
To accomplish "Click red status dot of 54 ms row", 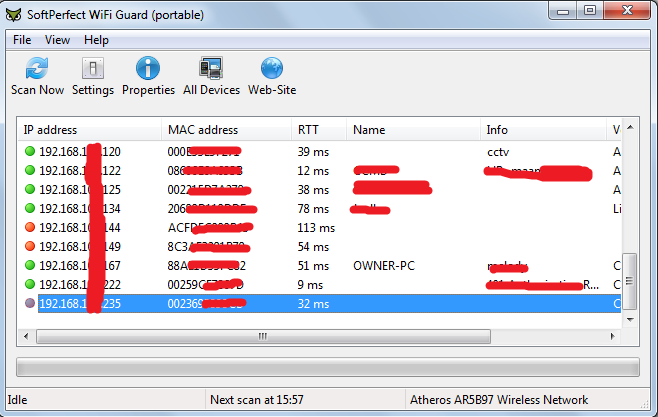I will (30, 246).
